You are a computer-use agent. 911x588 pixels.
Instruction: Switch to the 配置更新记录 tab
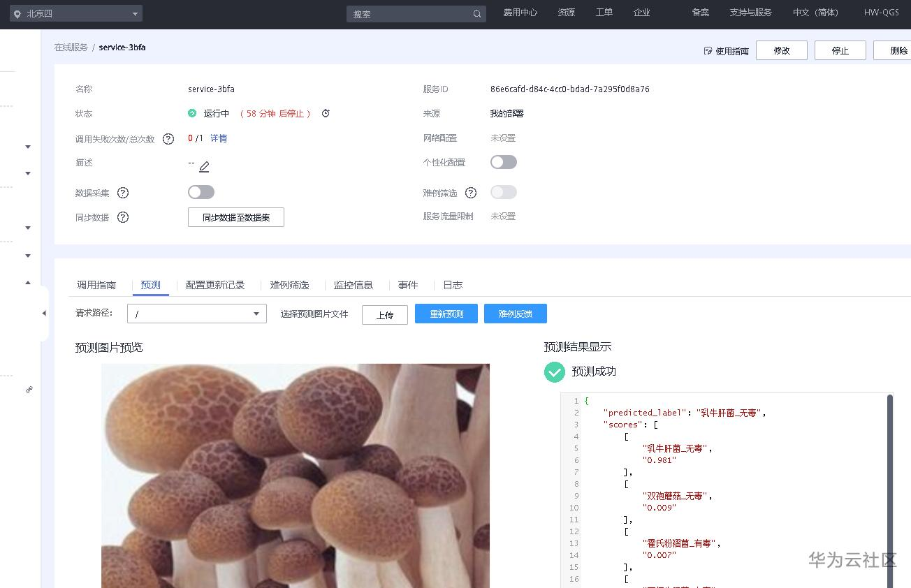[x=215, y=285]
